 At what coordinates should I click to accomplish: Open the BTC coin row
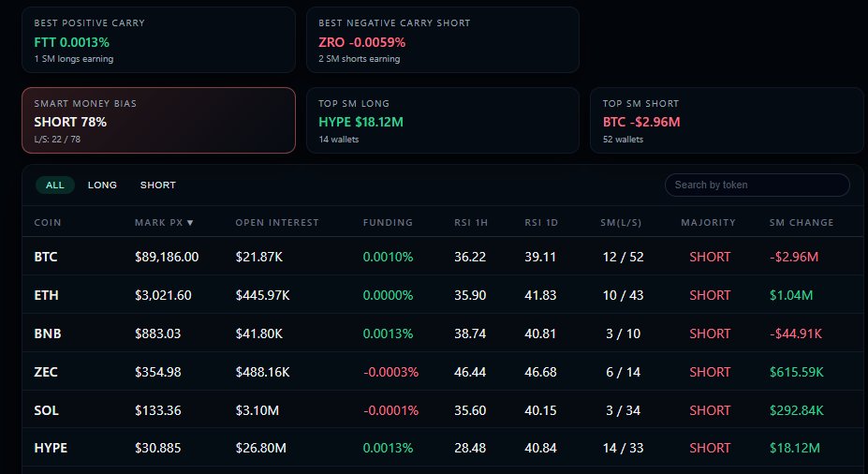[x=46, y=257]
